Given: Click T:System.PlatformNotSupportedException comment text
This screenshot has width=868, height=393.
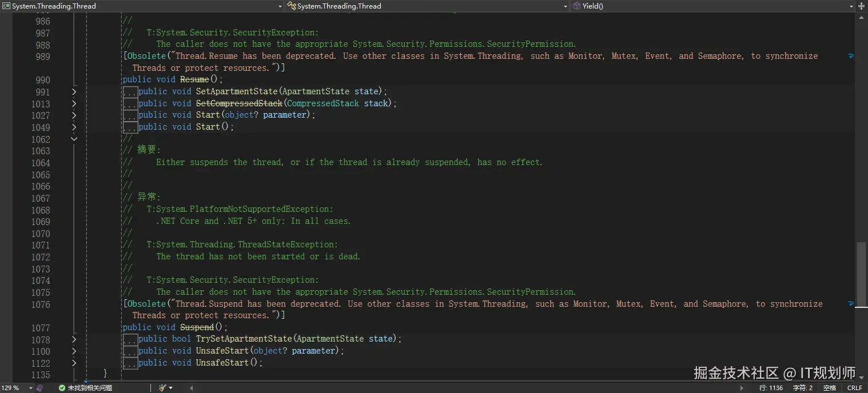Looking at the screenshot, I should coord(240,209).
